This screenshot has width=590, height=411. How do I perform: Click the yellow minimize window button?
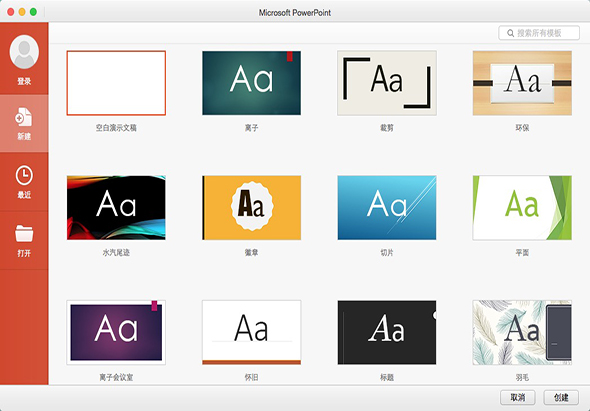22,12
